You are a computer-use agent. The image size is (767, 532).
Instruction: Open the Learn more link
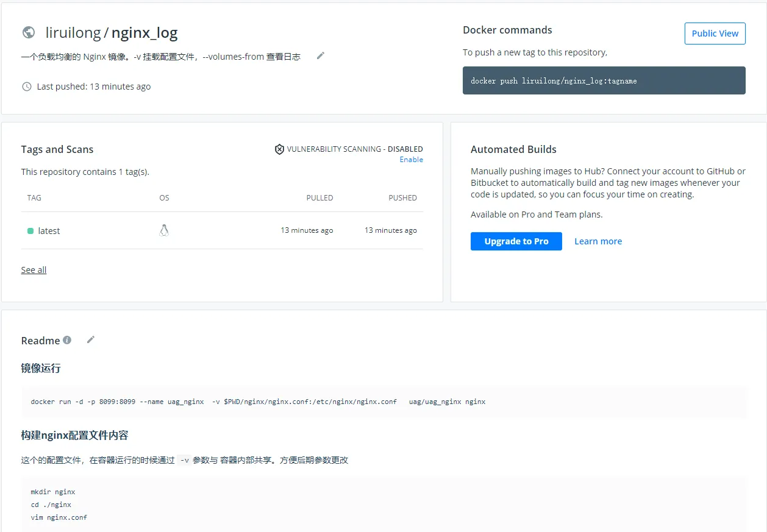coord(598,241)
